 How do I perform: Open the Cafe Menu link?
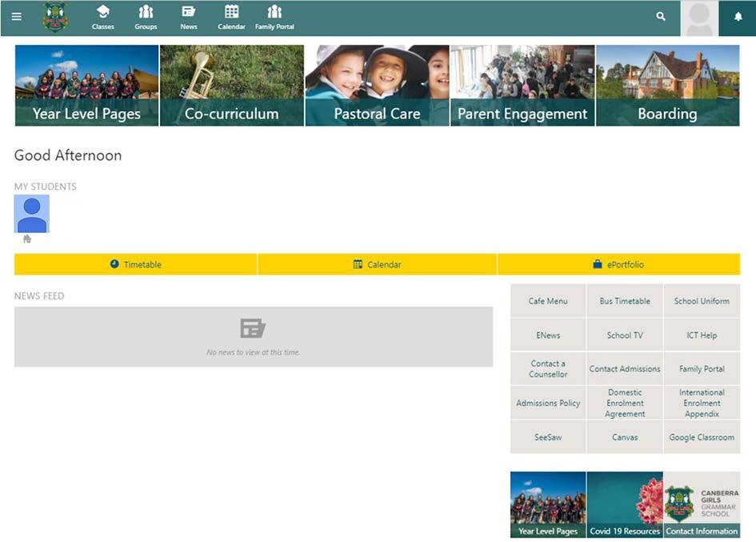pyautogui.click(x=548, y=301)
